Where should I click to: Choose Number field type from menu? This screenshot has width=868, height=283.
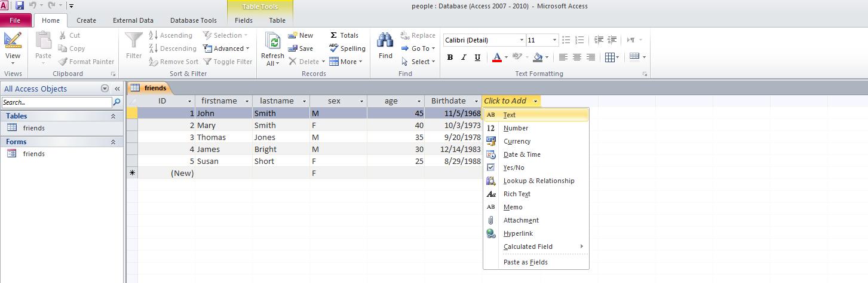(x=536, y=128)
